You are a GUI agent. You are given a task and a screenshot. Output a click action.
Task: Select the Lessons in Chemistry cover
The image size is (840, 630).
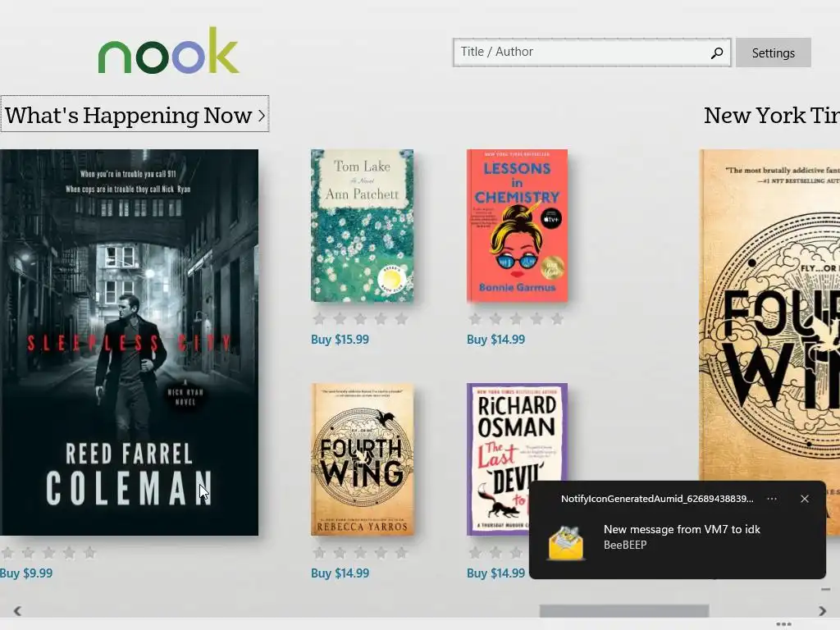tap(517, 226)
